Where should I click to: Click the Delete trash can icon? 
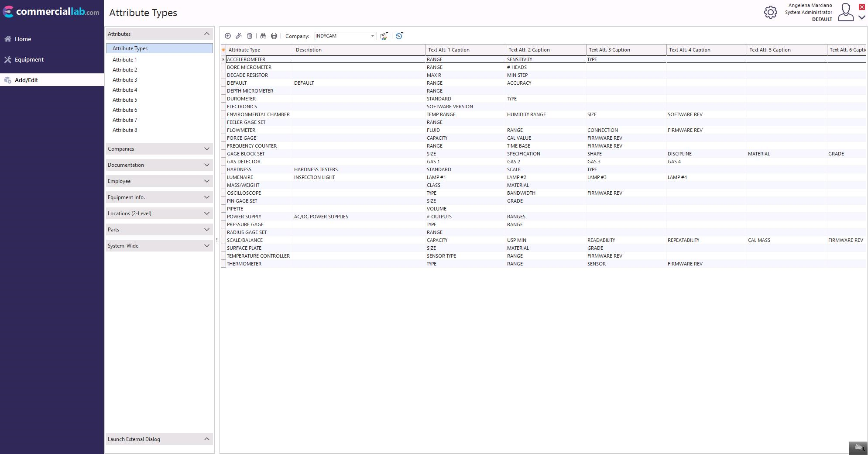250,36
